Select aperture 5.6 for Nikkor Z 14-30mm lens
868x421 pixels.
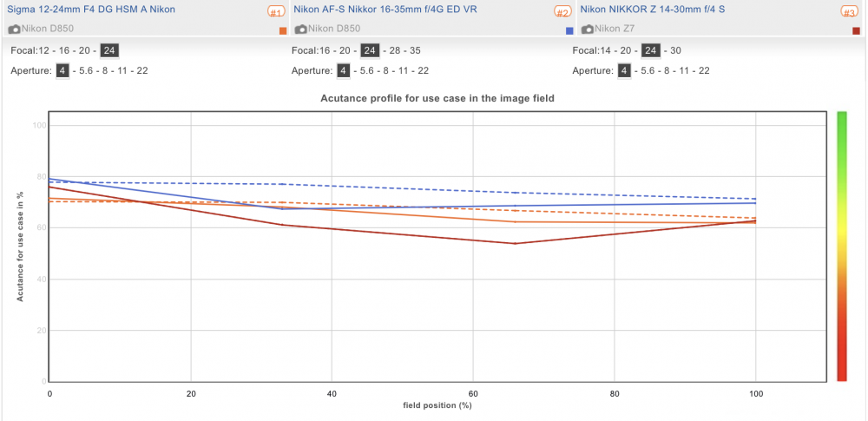[648, 71]
